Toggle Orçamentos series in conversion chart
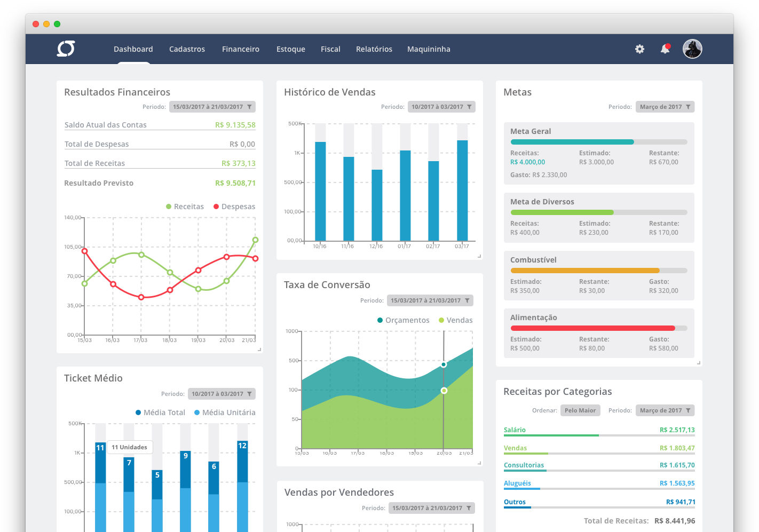The image size is (759, 532). point(403,320)
